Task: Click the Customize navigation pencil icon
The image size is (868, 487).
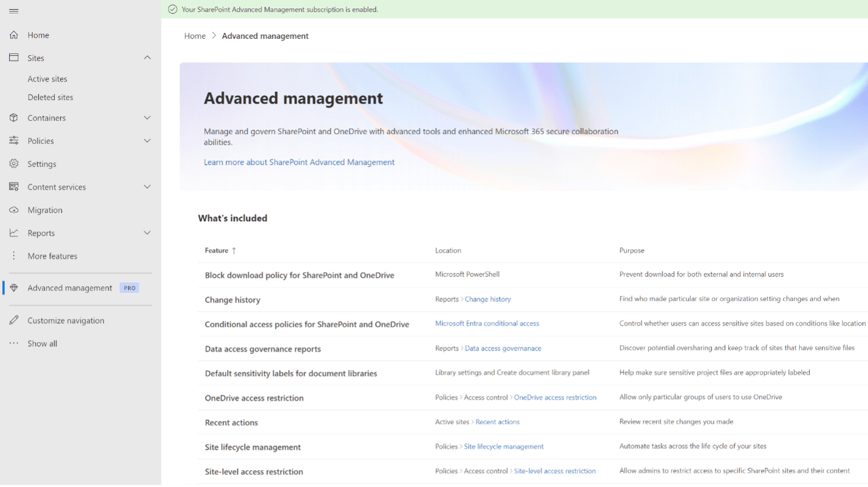Action: (x=13, y=320)
